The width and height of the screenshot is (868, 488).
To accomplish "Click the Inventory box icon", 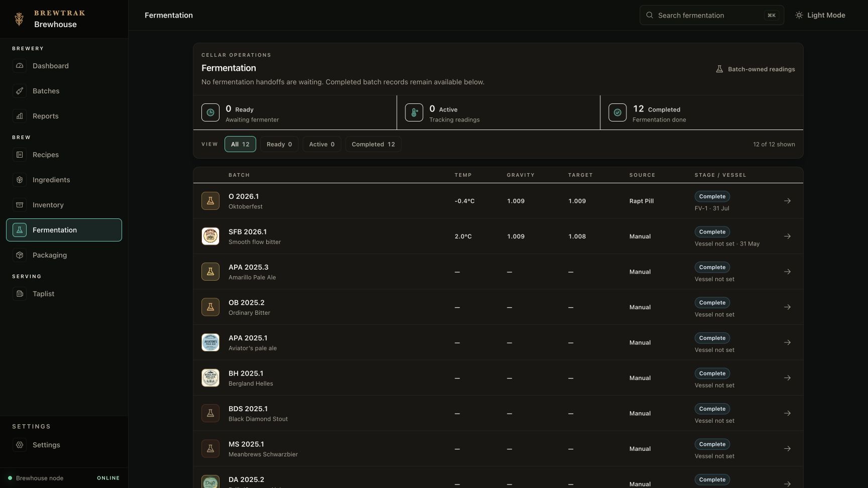I will 20,205.
